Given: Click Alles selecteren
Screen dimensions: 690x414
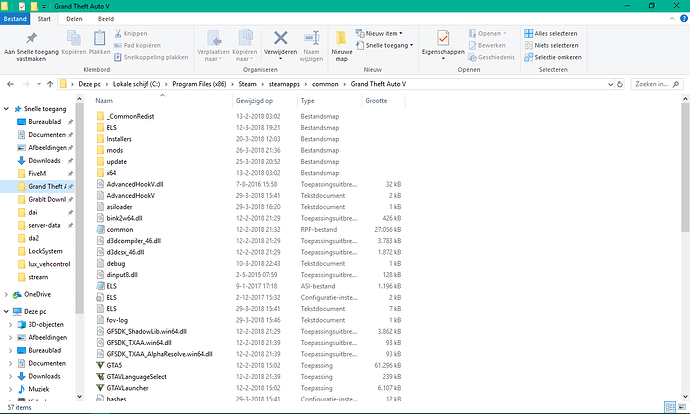Looking at the screenshot, I should point(551,33).
